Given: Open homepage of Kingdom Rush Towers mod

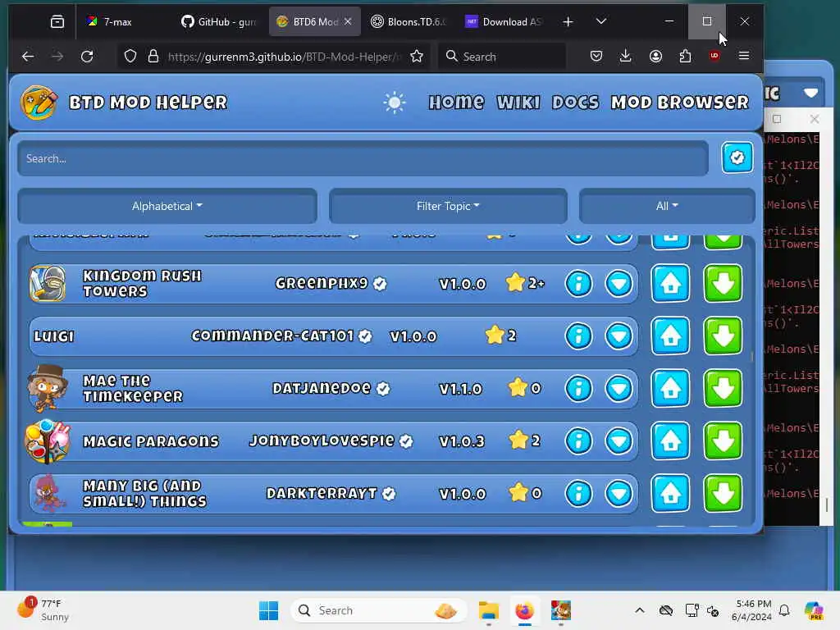Looking at the screenshot, I should click(670, 283).
